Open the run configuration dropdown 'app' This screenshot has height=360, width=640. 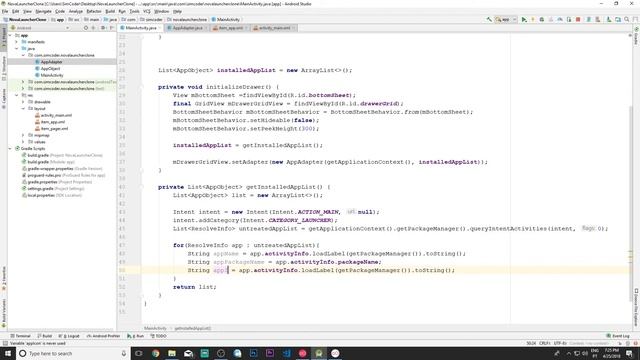point(506,19)
